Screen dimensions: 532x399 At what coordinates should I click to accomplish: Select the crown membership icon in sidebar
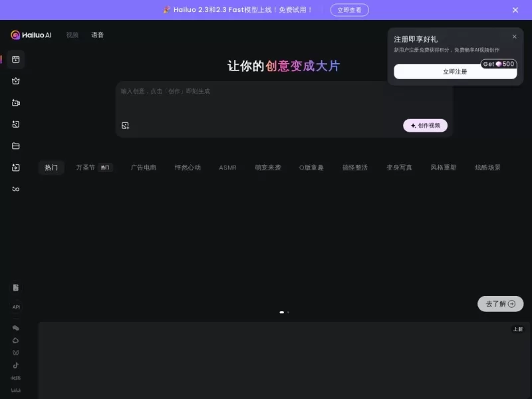coord(16,81)
